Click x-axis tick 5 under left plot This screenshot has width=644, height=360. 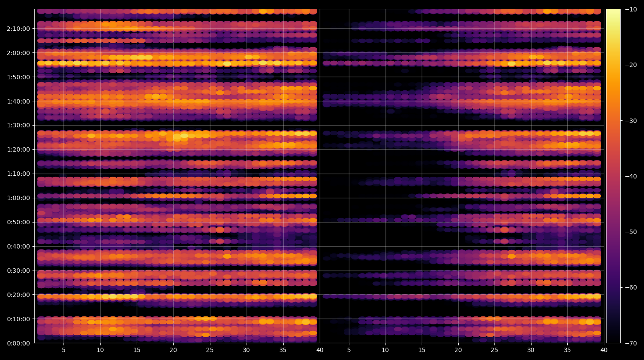click(64, 350)
